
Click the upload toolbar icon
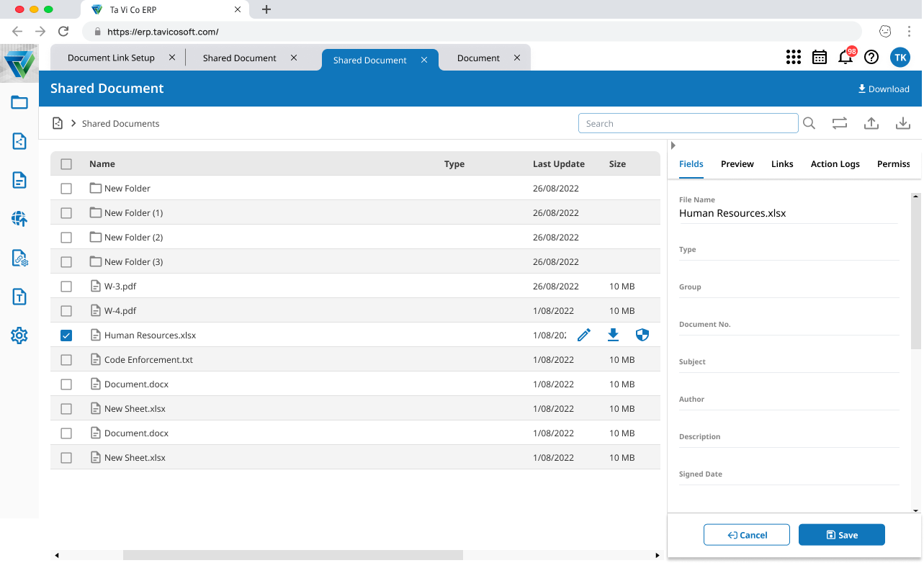pos(871,123)
